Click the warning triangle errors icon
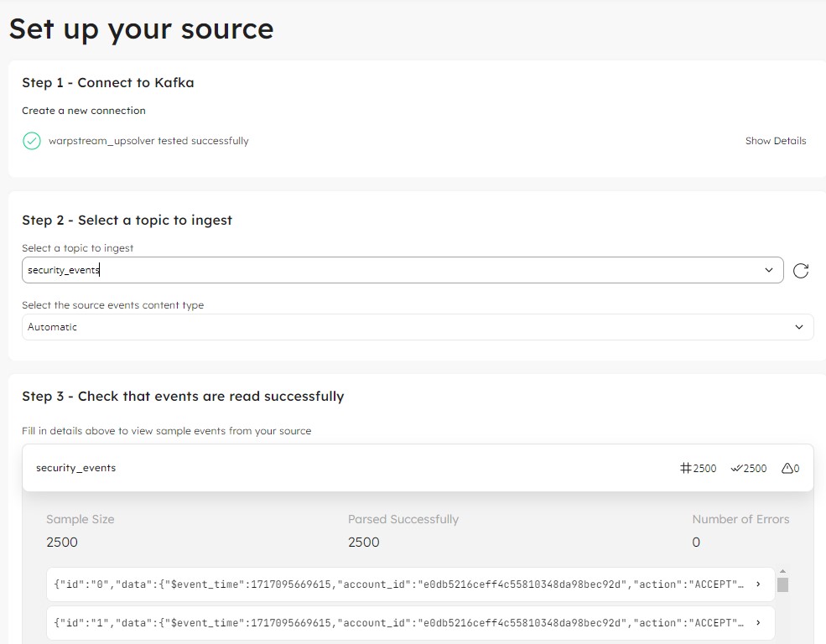 coord(787,468)
